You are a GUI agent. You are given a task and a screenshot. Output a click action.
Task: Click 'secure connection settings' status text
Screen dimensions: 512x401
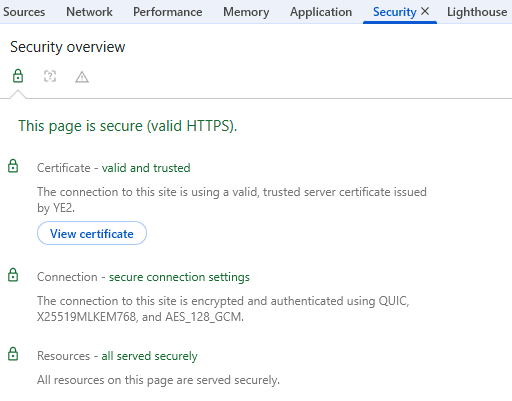point(179,277)
